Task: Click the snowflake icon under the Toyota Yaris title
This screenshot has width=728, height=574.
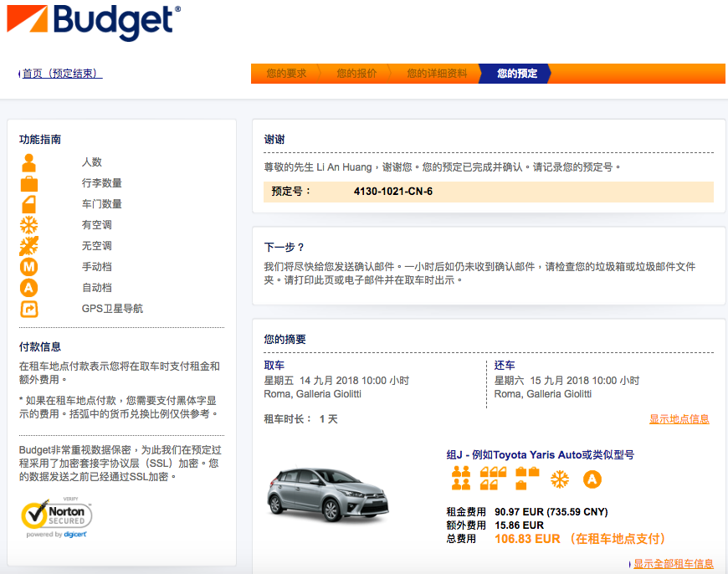Action: pos(559,479)
